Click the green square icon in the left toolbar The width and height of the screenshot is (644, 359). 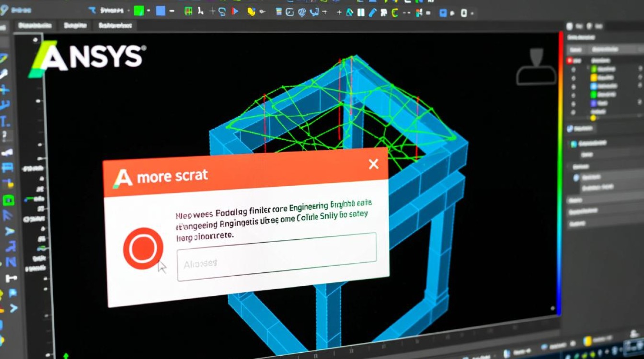point(9,200)
